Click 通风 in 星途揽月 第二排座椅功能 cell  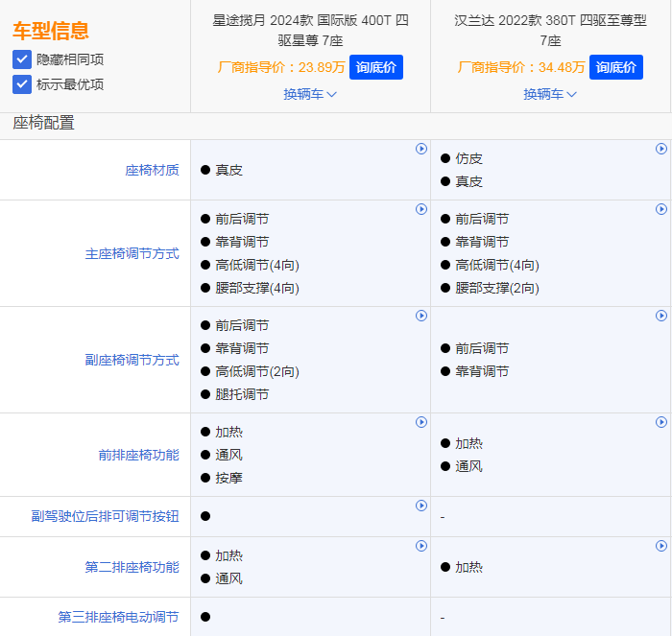[228, 578]
